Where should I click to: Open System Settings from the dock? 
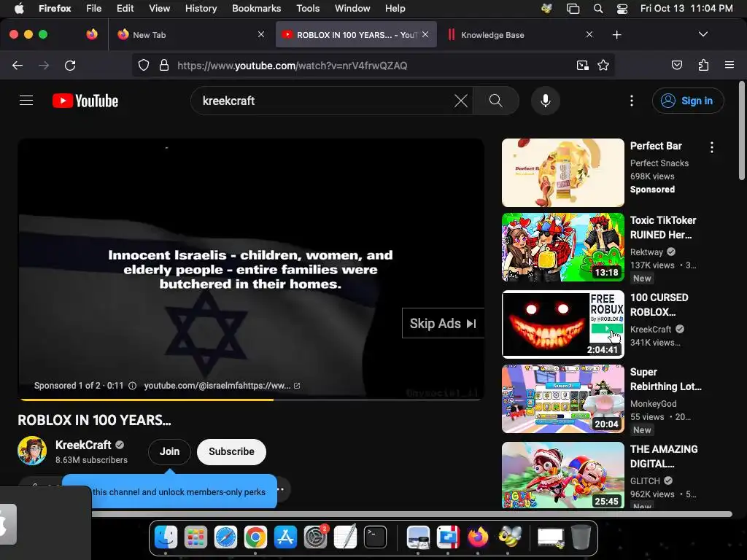pos(315,537)
